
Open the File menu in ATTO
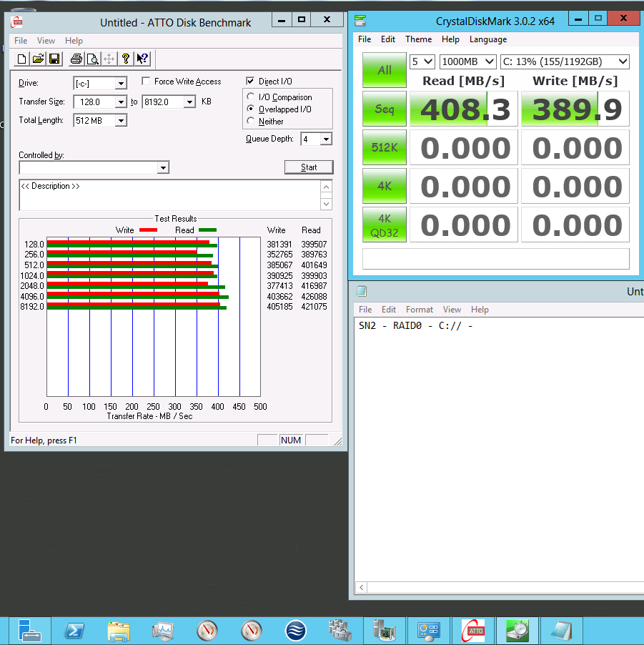[21, 41]
